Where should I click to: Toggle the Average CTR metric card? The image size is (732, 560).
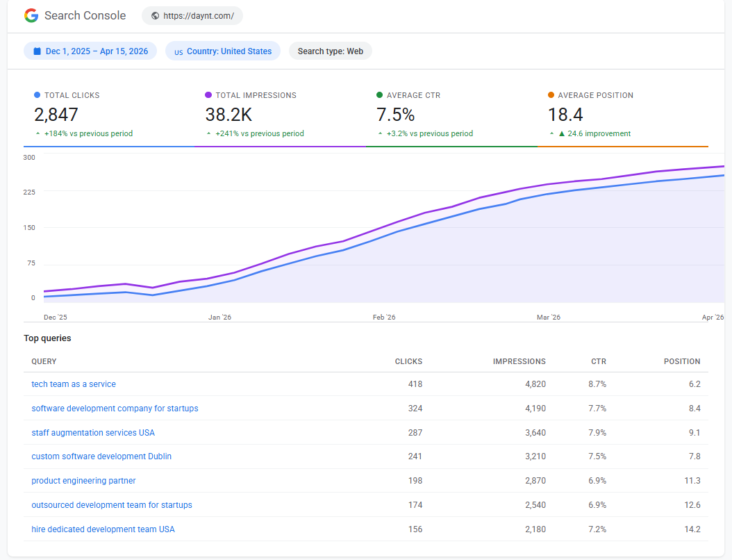click(x=451, y=116)
